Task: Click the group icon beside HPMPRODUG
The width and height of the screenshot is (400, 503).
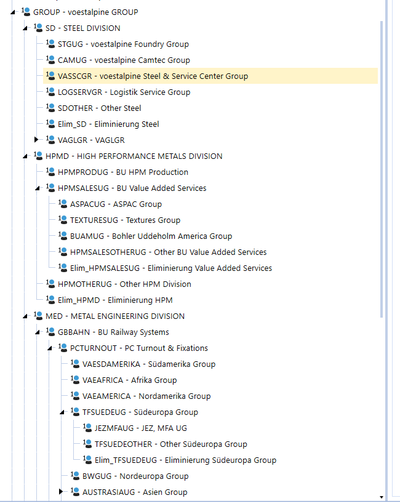Action: coord(50,172)
